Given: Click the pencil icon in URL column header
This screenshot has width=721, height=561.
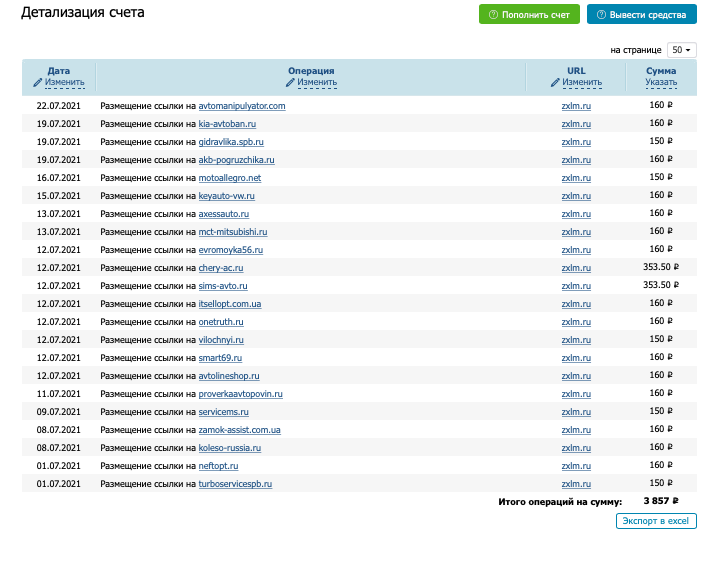Looking at the screenshot, I should click(x=555, y=83).
